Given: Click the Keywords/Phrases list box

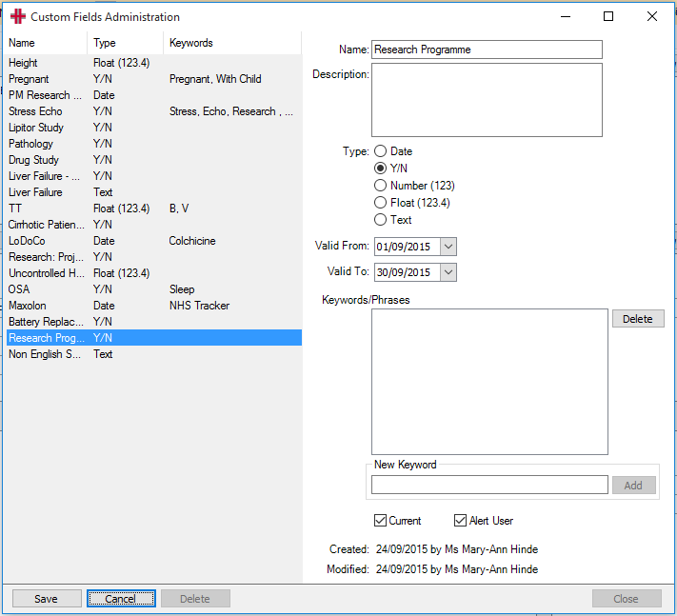Looking at the screenshot, I should pos(489,382).
